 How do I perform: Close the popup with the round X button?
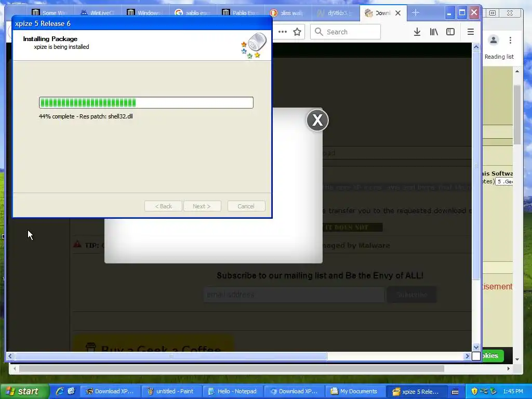(x=317, y=120)
